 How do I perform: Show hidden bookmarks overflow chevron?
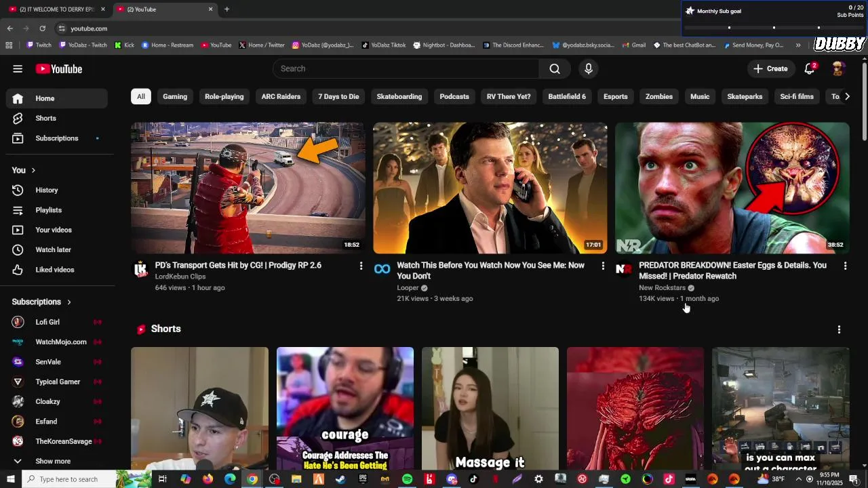pyautogui.click(x=798, y=45)
